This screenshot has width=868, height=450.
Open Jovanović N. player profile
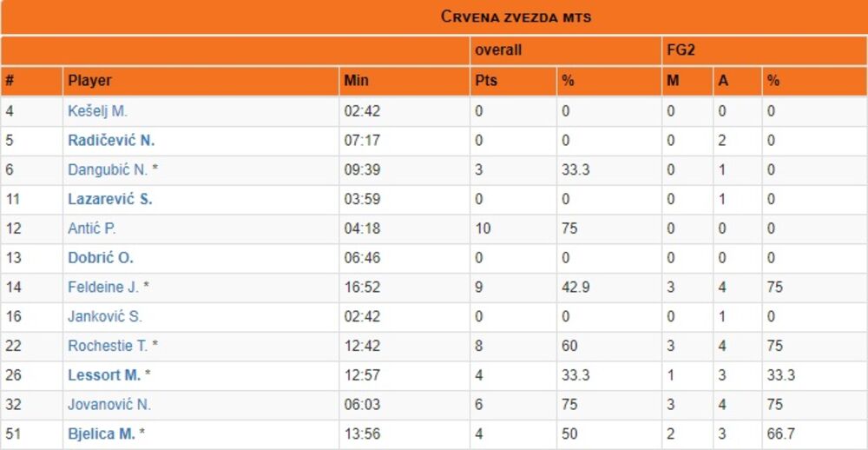point(109,405)
